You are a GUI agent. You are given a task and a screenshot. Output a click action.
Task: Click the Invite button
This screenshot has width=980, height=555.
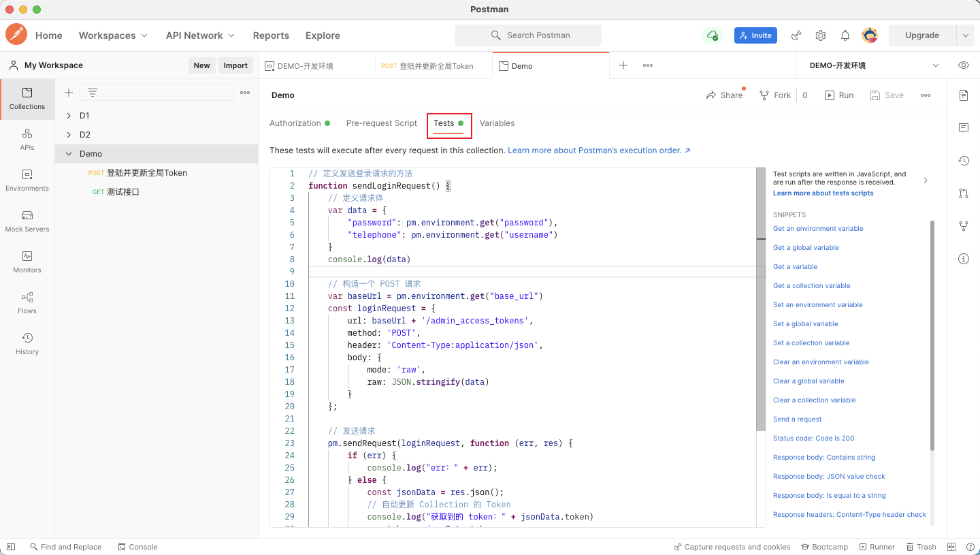pos(755,35)
